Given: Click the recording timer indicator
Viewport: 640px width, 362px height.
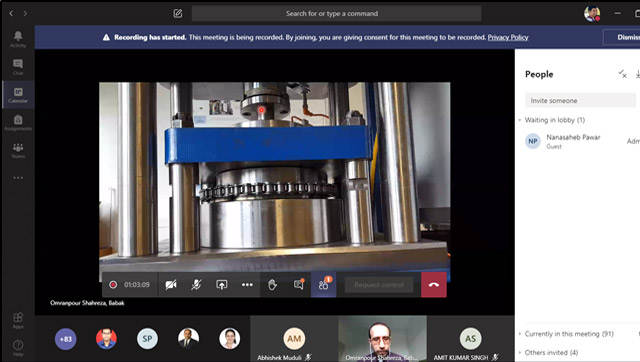Looking at the screenshot, I should point(130,284).
